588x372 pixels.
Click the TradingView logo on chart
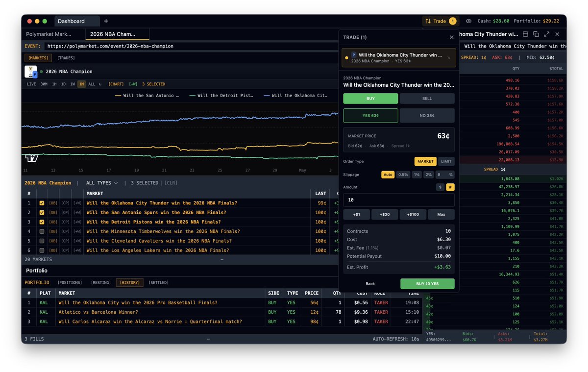(31, 158)
